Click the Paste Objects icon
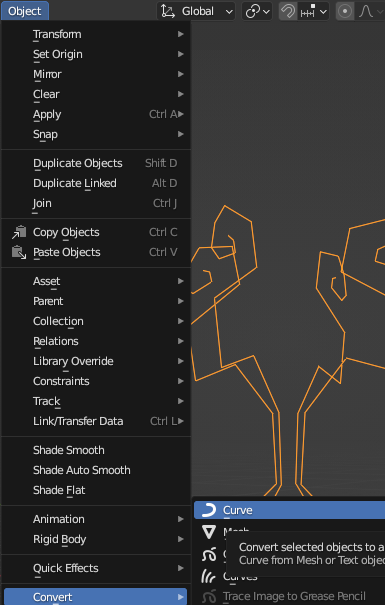The width and height of the screenshot is (385, 605). (x=19, y=252)
